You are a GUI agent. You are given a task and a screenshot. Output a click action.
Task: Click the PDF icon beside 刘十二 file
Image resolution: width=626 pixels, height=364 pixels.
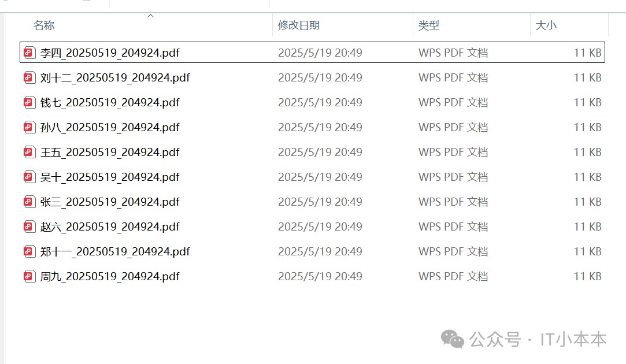pos(29,77)
